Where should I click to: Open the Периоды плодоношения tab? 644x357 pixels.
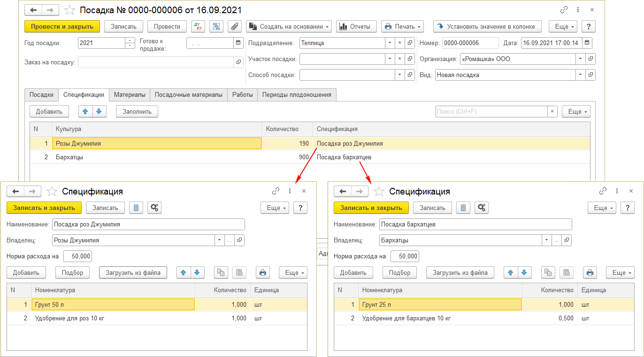(x=297, y=94)
